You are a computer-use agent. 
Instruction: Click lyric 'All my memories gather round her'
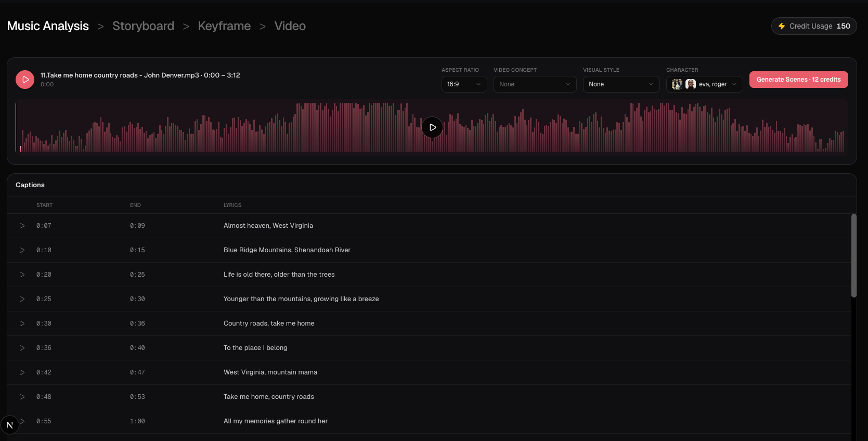point(276,421)
